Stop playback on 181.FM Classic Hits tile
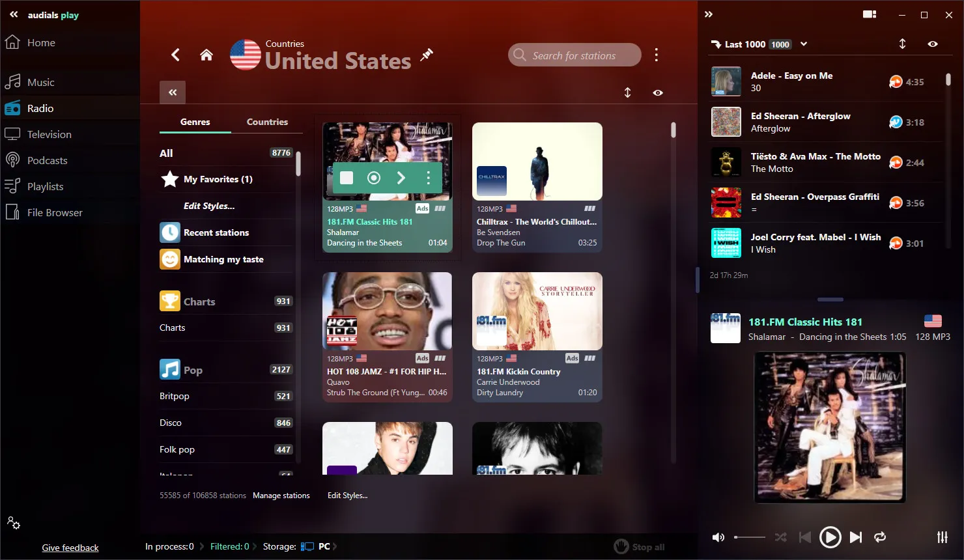Screen dimensions: 964x560 point(347,178)
